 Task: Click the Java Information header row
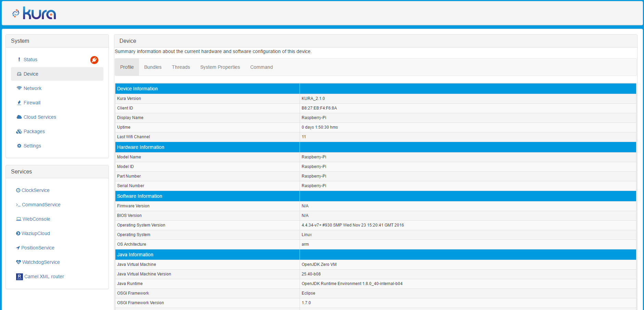pyautogui.click(x=376, y=255)
